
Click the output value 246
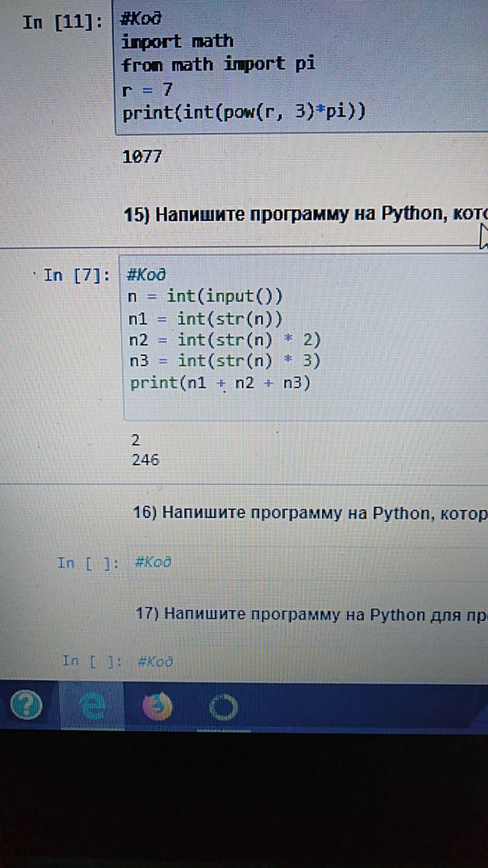[146, 460]
